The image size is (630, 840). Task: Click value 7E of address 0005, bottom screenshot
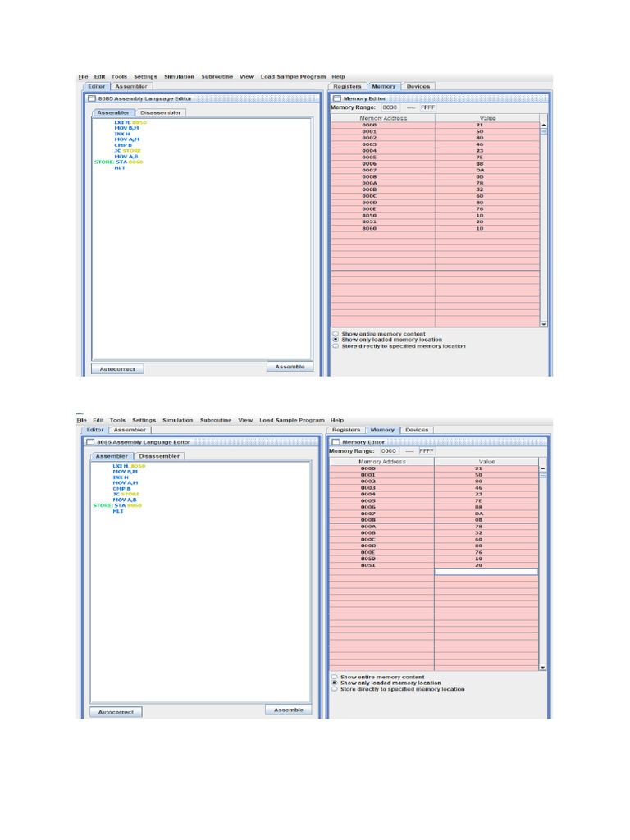(478, 500)
